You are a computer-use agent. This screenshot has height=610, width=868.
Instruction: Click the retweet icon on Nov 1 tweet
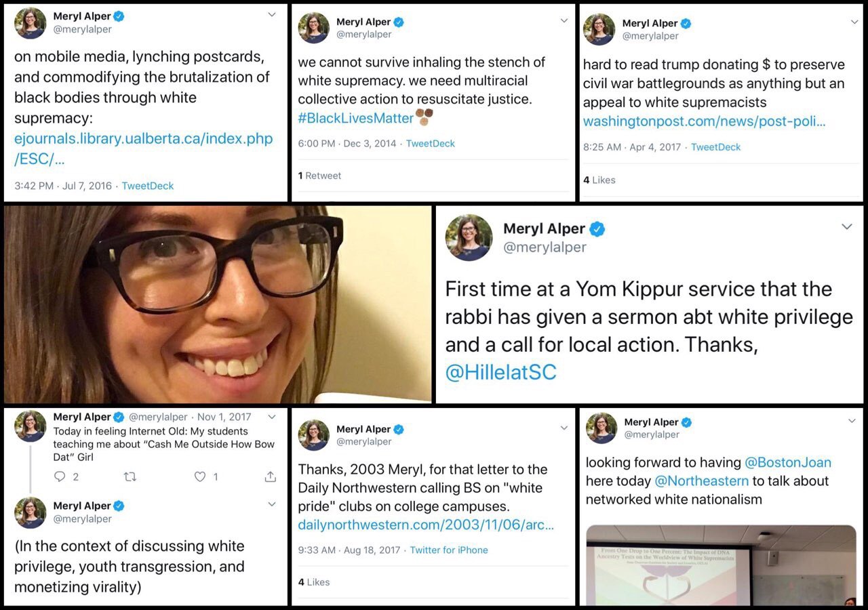[x=130, y=477]
